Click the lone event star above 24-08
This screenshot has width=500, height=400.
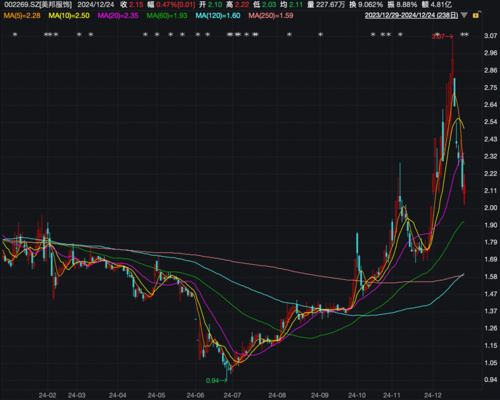coord(289,35)
